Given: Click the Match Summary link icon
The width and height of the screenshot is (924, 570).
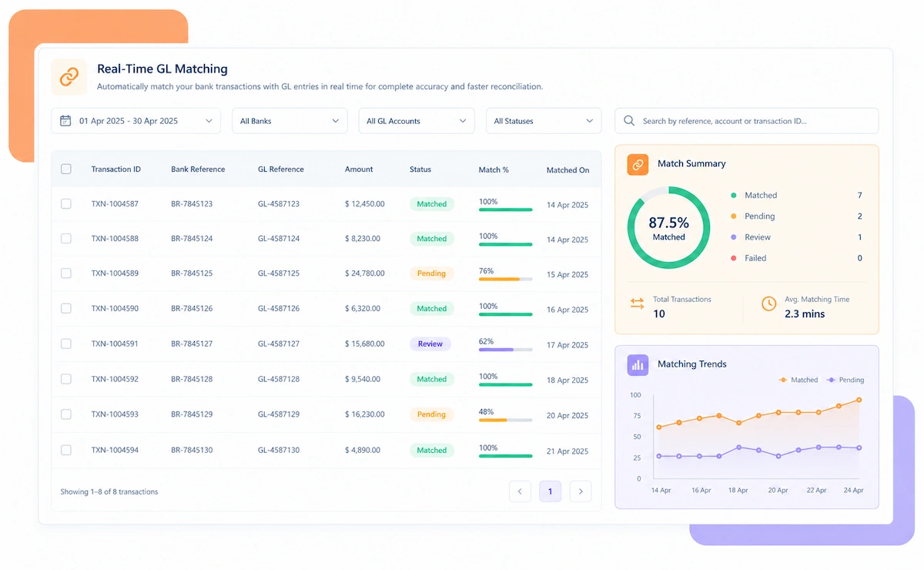Looking at the screenshot, I should 638,164.
